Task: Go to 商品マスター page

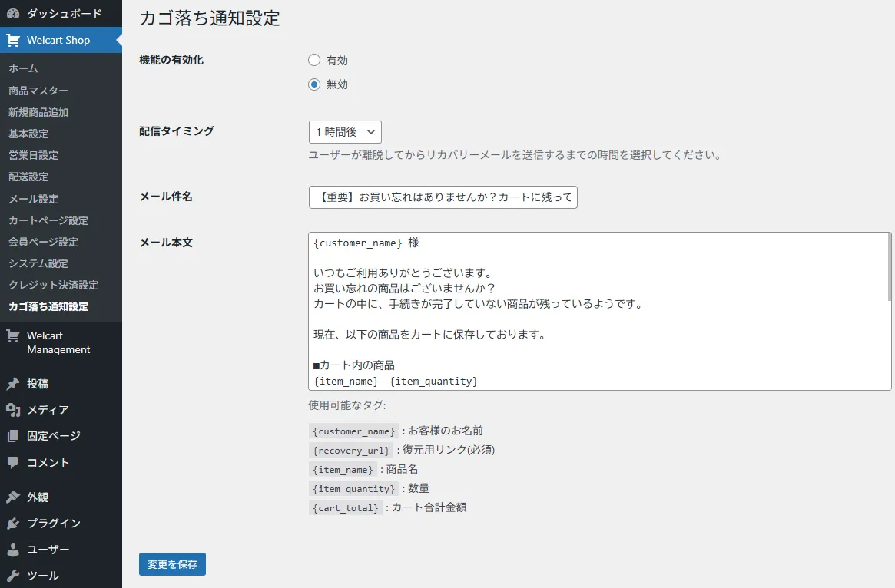Action: point(38,91)
